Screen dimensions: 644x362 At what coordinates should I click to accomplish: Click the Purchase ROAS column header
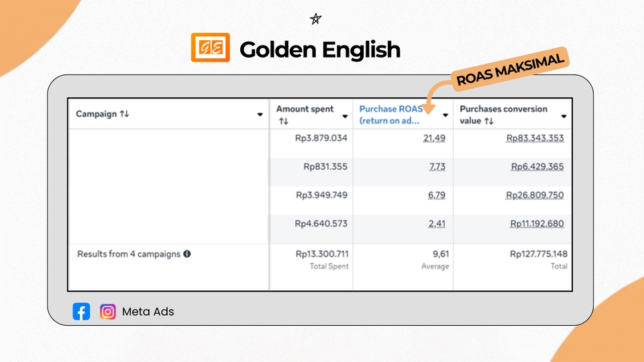(x=391, y=115)
